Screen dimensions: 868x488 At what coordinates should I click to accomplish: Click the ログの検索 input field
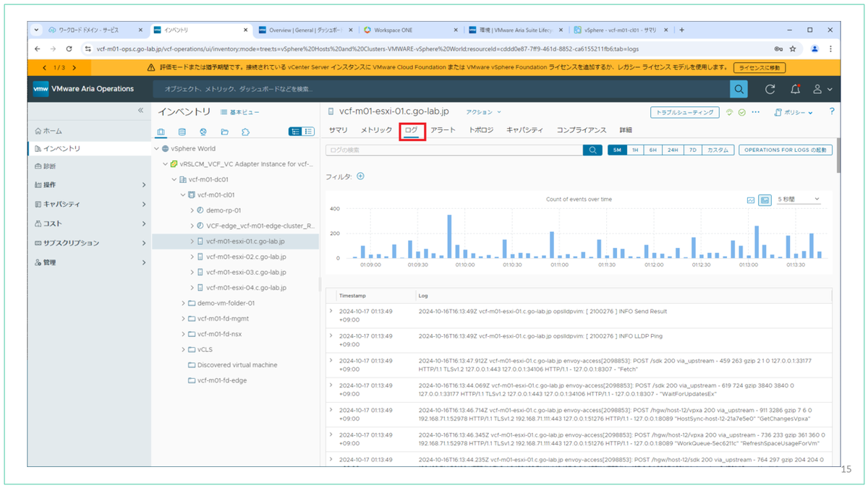coord(455,150)
